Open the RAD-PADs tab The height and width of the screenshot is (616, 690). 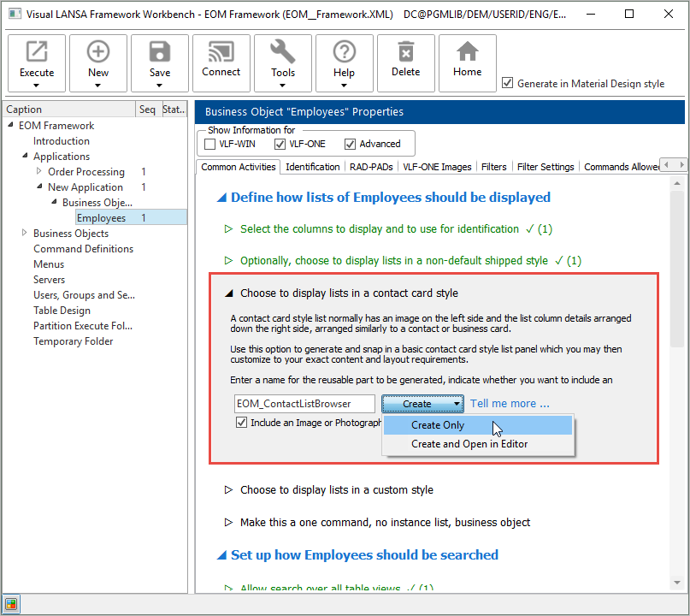[x=371, y=167]
